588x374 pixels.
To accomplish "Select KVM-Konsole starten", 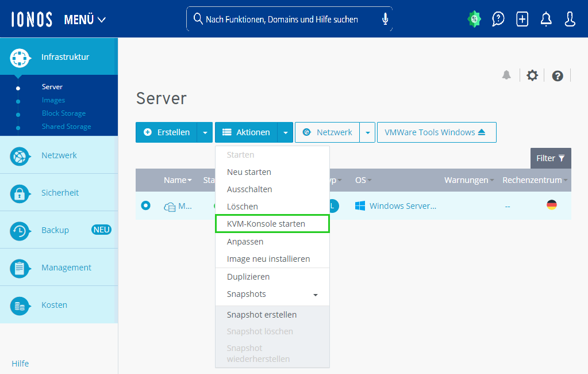I will coord(272,224).
